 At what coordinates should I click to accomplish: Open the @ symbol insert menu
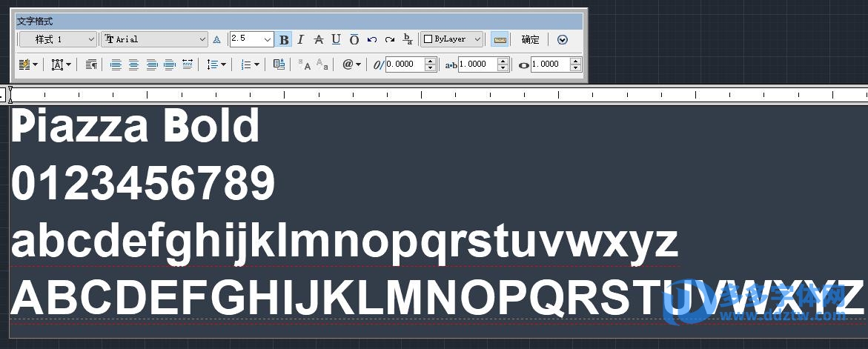tap(351, 65)
